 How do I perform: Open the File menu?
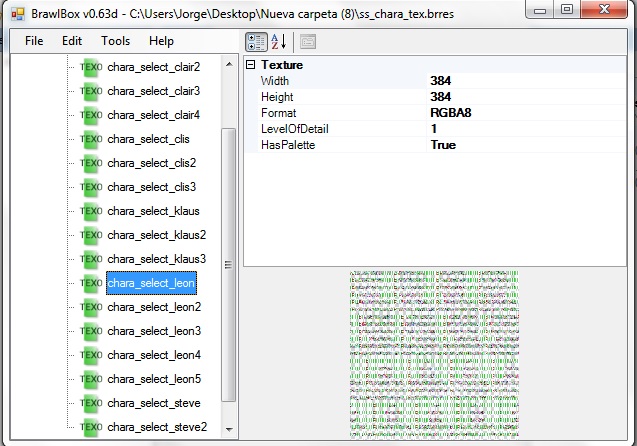pos(34,41)
